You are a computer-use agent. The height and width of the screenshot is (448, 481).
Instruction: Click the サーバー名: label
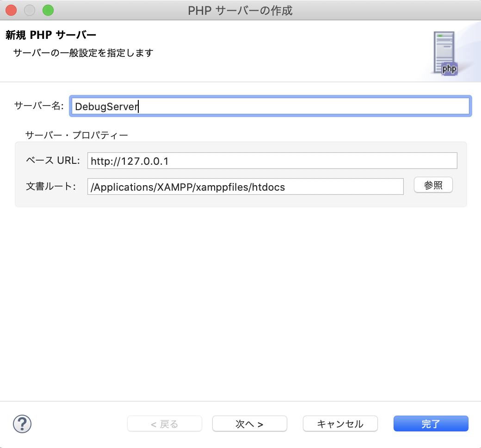tap(39, 106)
